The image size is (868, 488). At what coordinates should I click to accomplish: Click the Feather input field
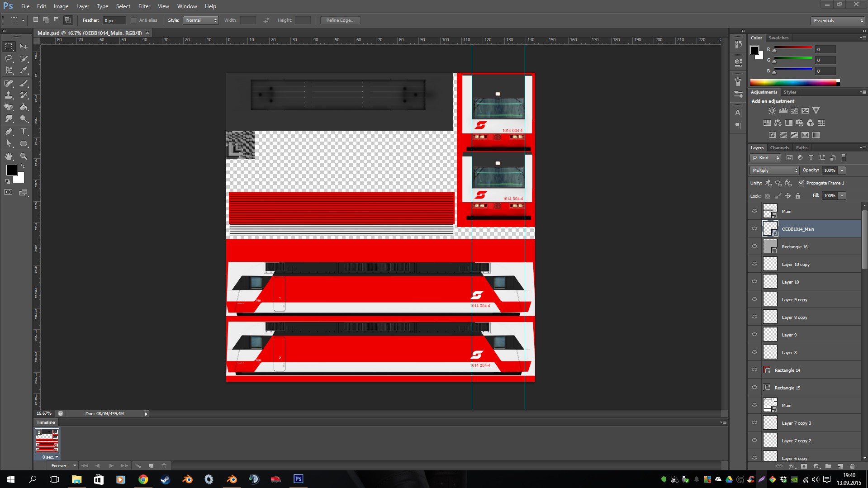point(114,20)
